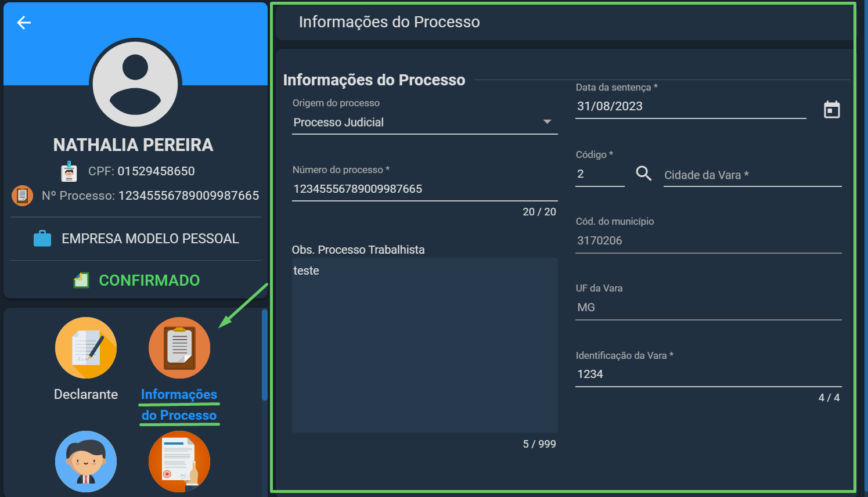
Task: Open the worker character icon section
Action: [86, 462]
